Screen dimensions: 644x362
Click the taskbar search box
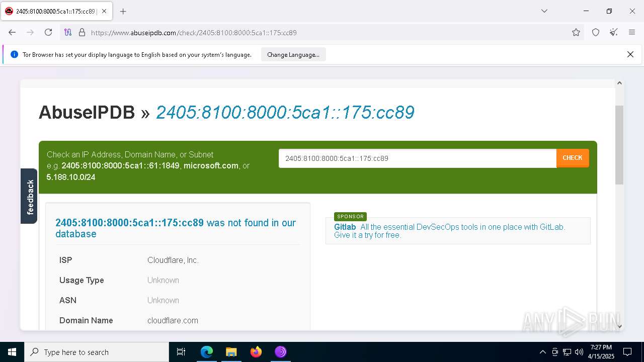point(97,352)
